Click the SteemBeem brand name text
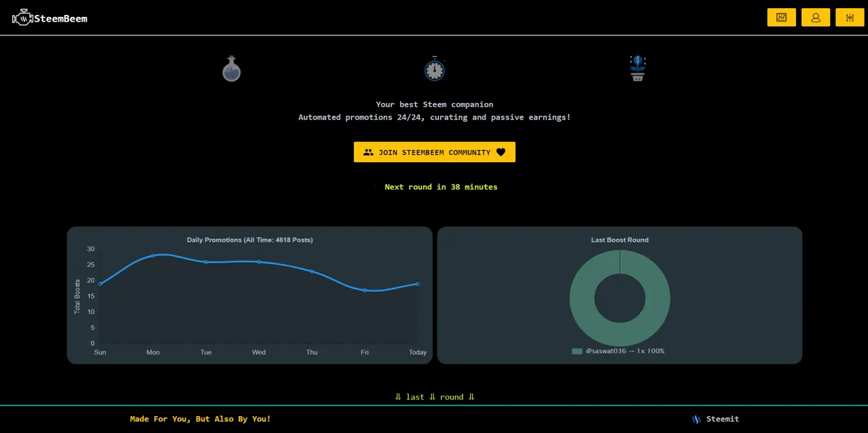Image resolution: width=868 pixels, height=433 pixels. (x=61, y=18)
